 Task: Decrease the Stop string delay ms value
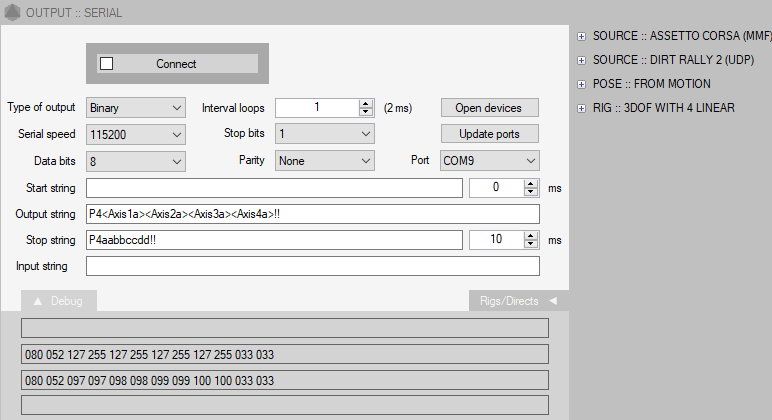pyautogui.click(x=531, y=244)
